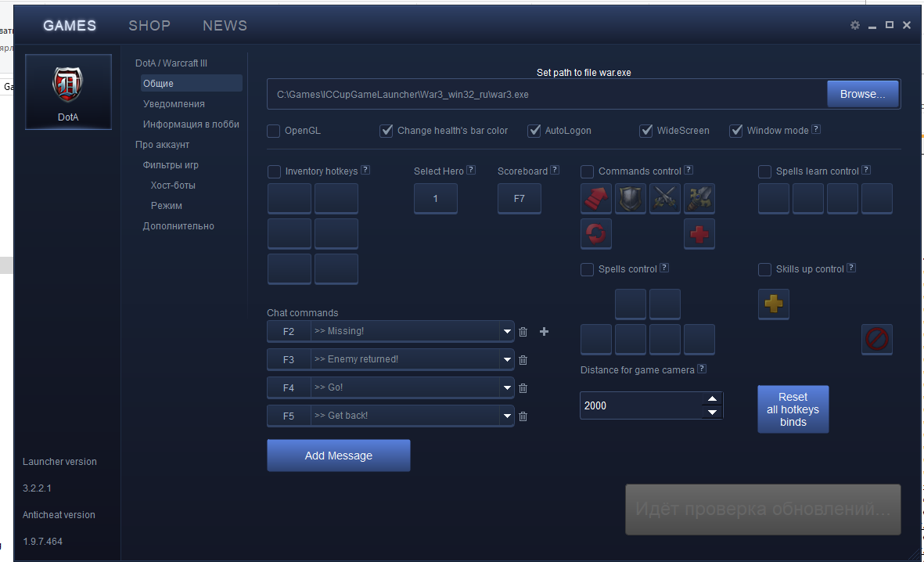This screenshot has height=562, width=924.
Task: Click the red arrow move command icon
Action: [x=595, y=198]
